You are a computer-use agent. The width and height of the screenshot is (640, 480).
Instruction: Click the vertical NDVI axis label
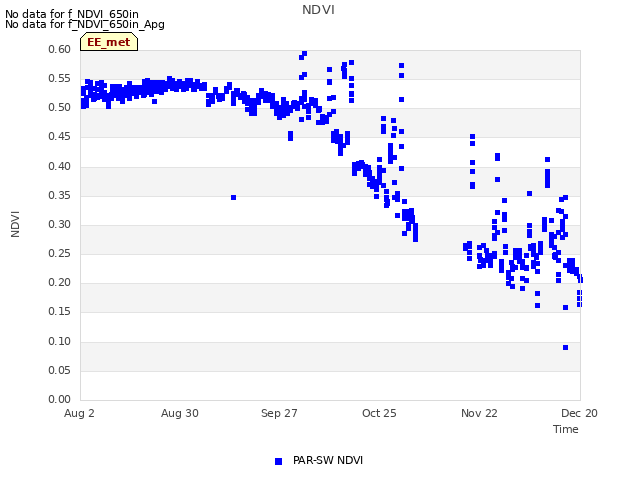(15, 224)
